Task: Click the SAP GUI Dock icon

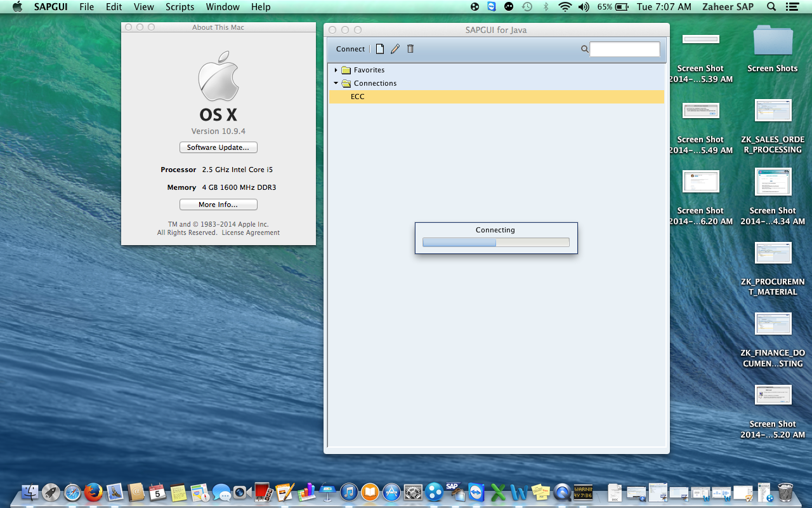Action: (455, 491)
